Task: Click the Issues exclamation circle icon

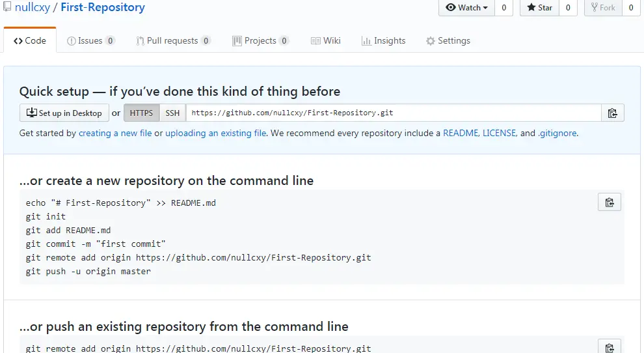Action: point(72,41)
